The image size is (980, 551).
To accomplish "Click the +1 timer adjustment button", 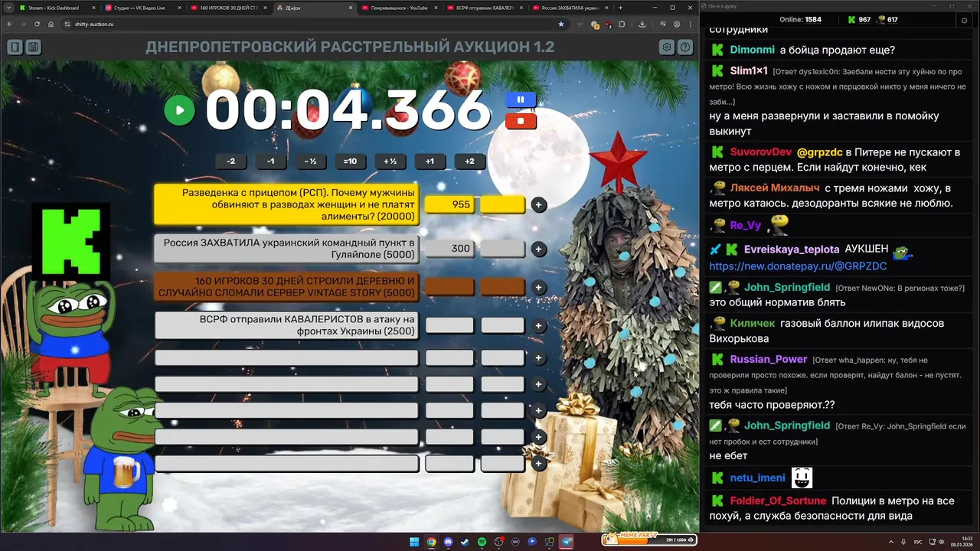I will [430, 161].
